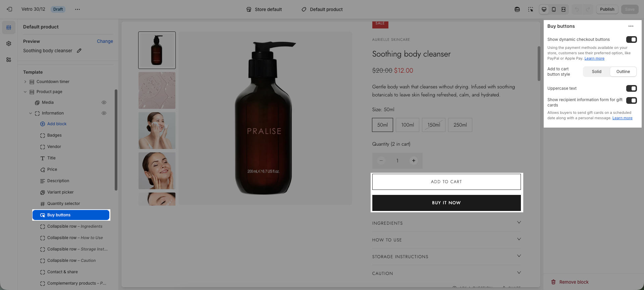The image size is (644, 290).
Task: Open the theme settings gear icon
Action: click(x=9, y=44)
